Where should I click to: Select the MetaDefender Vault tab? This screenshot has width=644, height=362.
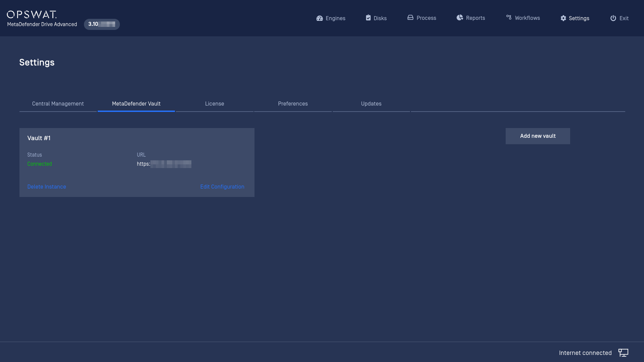point(136,104)
